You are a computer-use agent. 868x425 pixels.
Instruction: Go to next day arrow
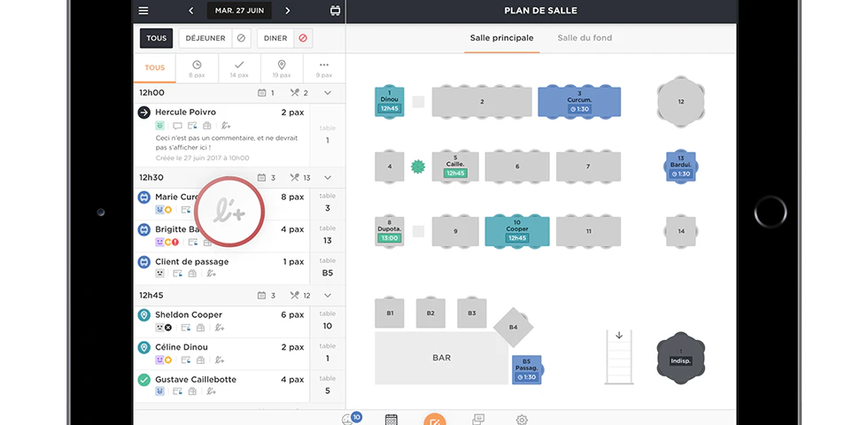287,11
